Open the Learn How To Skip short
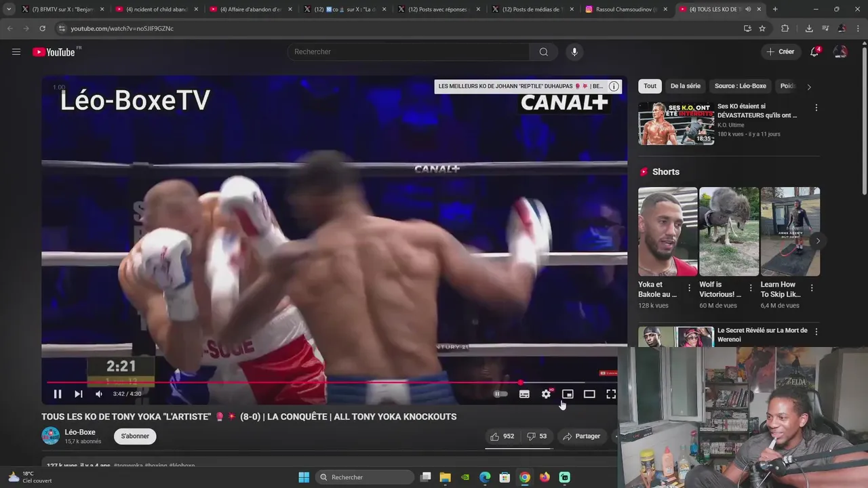Image resolution: width=868 pixels, height=488 pixels. [790, 232]
